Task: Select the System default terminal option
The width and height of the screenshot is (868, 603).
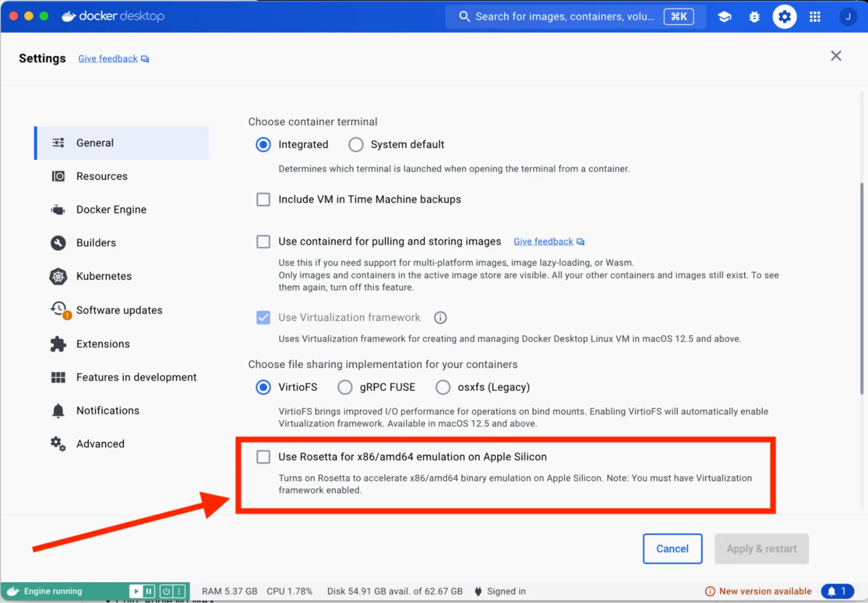Action: (356, 145)
